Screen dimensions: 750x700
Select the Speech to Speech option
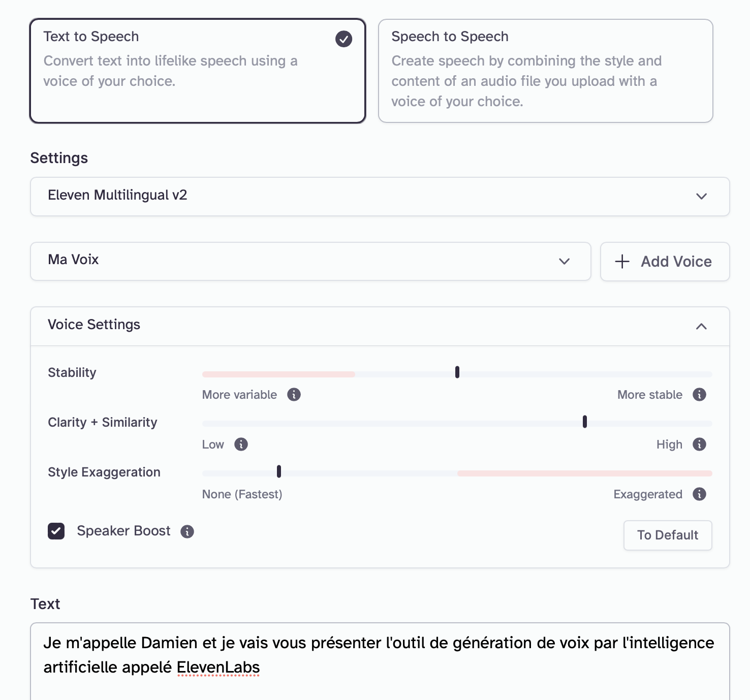click(x=545, y=71)
